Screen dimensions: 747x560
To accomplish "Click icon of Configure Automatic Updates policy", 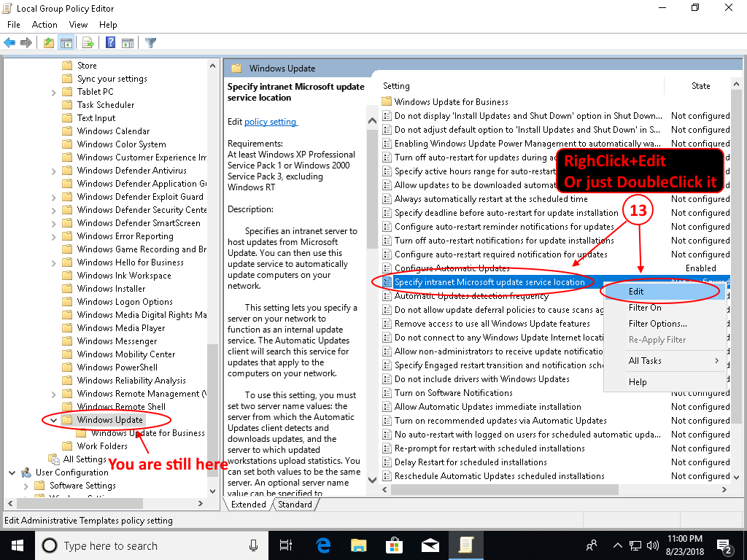I will coord(387,268).
